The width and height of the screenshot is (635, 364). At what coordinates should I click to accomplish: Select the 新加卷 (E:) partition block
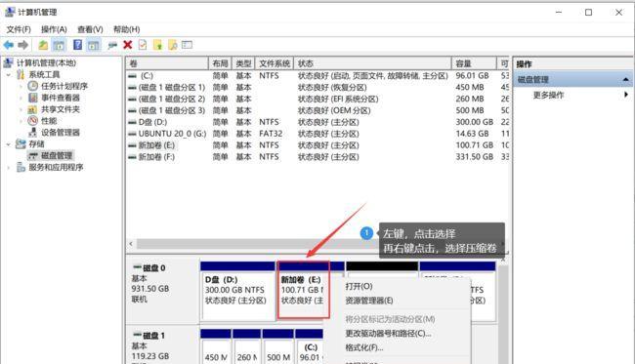point(303,290)
